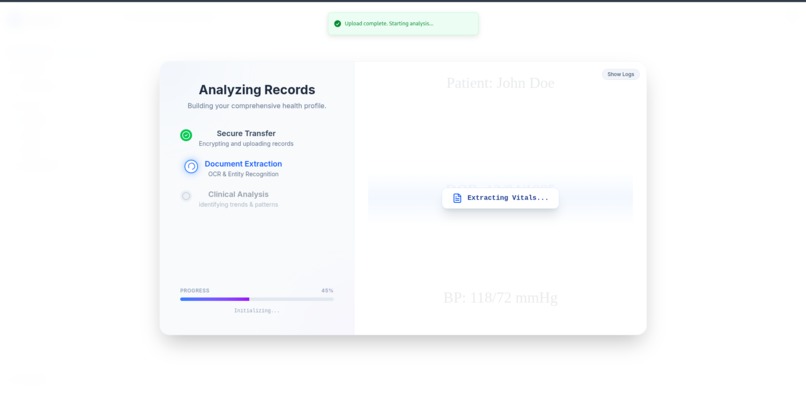Select the Secure Transfer step title
Image resolution: width=806 pixels, height=393 pixels.
246,133
